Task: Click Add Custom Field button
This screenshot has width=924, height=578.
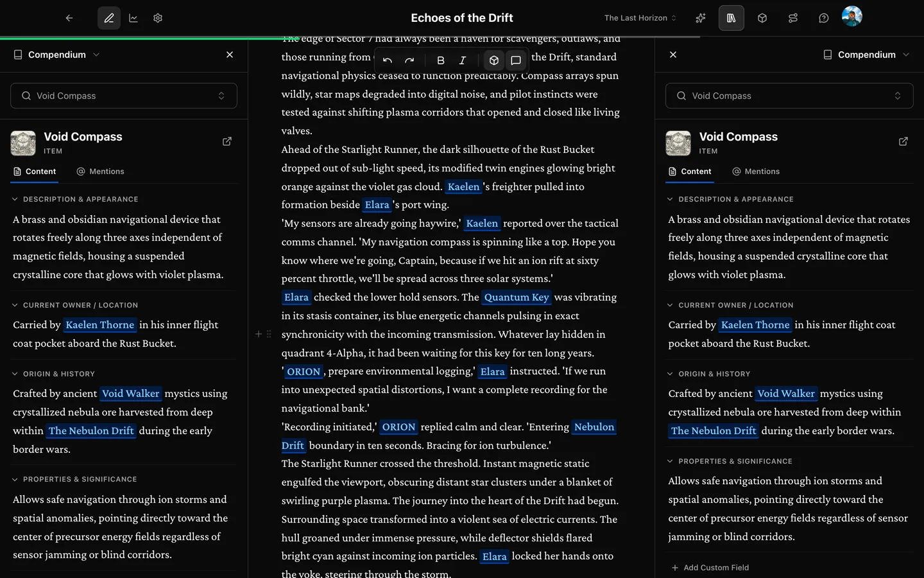Action: click(x=710, y=568)
